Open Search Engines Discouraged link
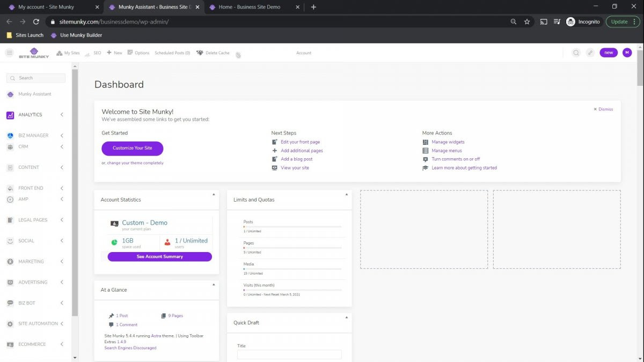644x362 pixels. pos(130,348)
